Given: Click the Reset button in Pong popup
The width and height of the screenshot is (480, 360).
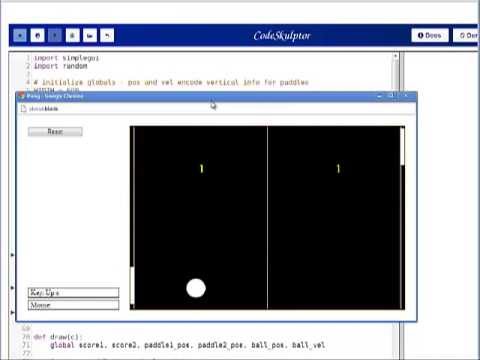Looking at the screenshot, I should pyautogui.click(x=55, y=132).
